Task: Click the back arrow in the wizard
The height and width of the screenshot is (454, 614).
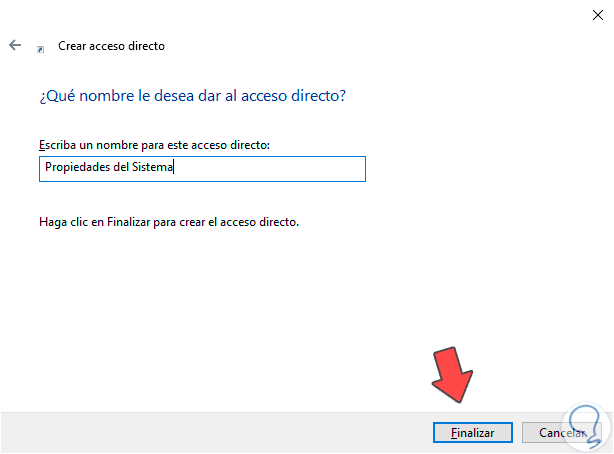Action: 15,45
